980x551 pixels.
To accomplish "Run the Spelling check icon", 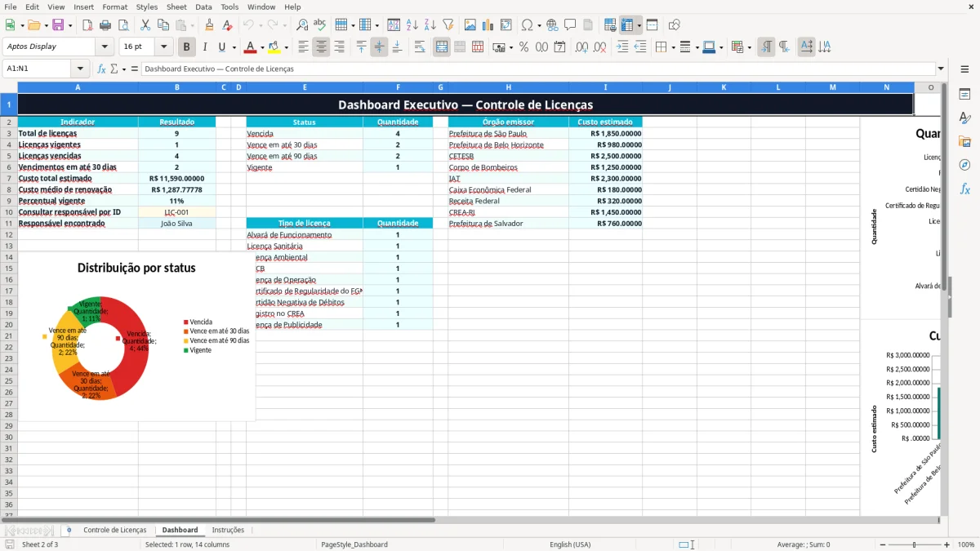I will [x=319, y=25].
